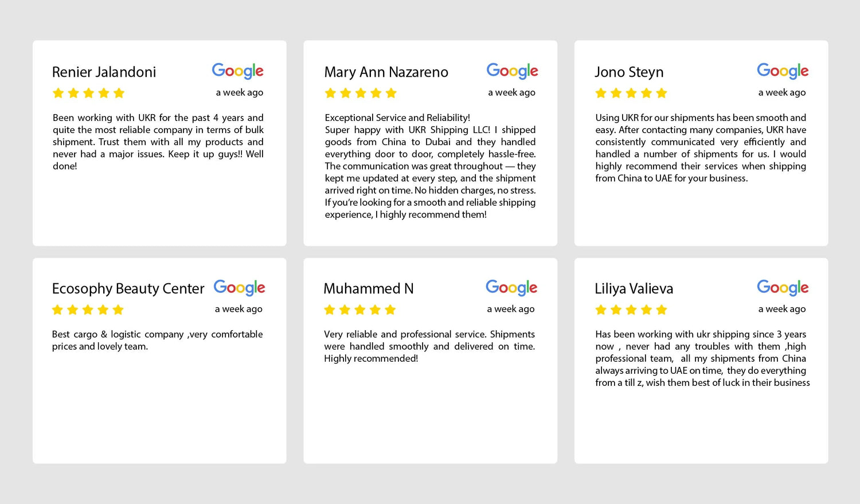860x504 pixels.
Task: Select the Jono Steyn reviewer name
Action: click(x=629, y=72)
